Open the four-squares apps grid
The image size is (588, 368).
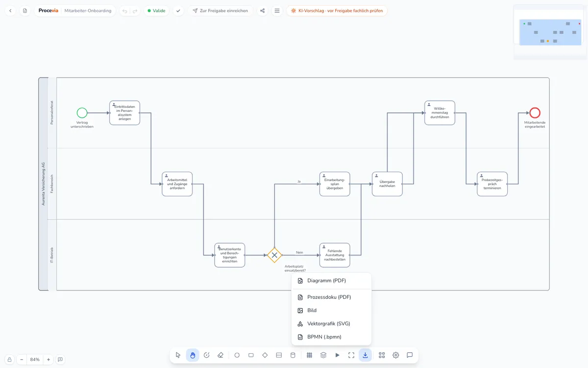(x=382, y=355)
